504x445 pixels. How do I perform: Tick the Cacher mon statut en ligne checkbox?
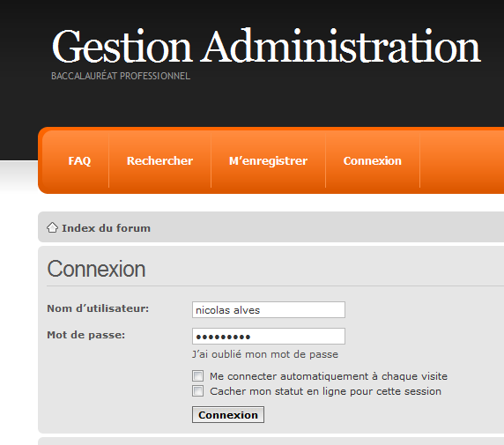coord(197,391)
